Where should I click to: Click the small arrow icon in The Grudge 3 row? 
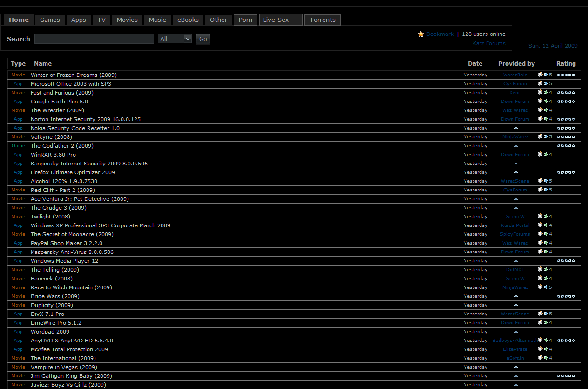516,208
